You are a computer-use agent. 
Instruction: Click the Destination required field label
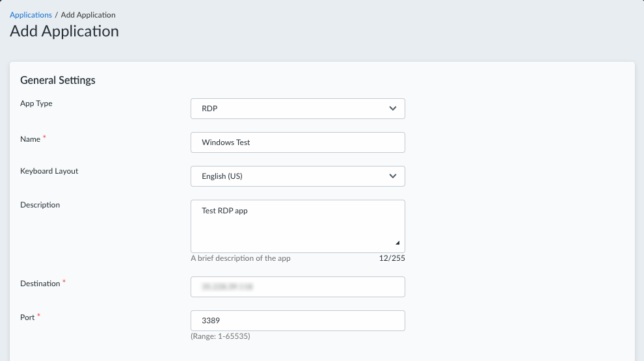pos(40,284)
